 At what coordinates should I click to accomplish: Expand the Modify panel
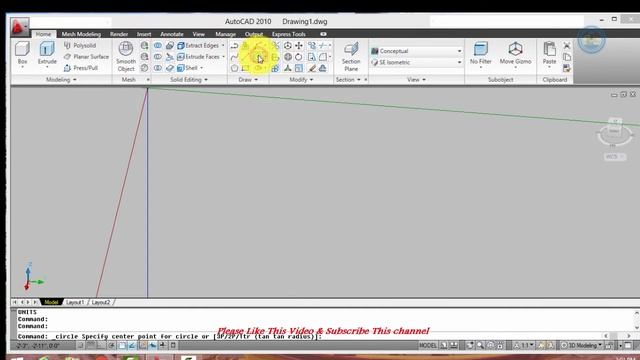point(301,80)
